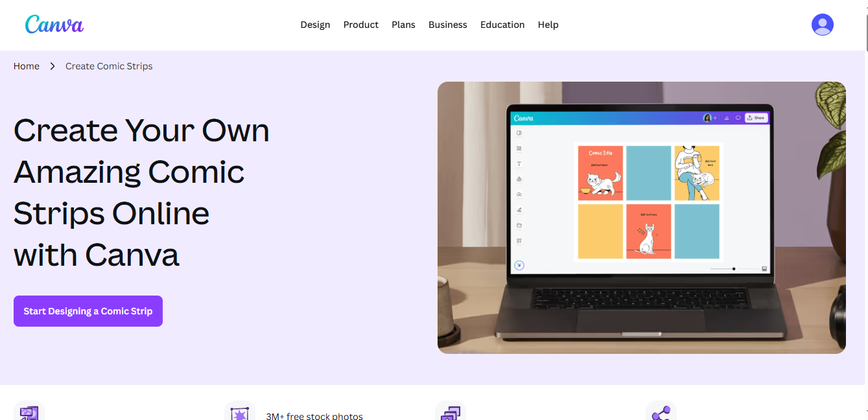Adjust the zoom slider in the editor

click(734, 268)
